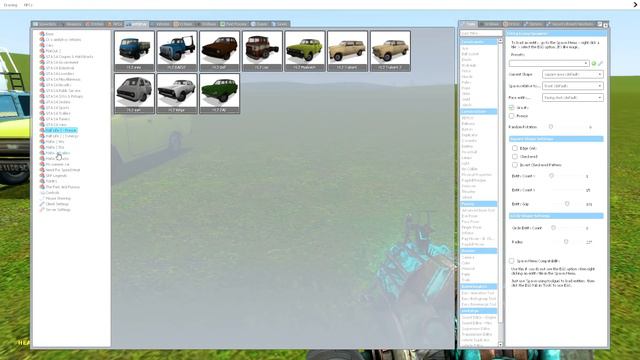The width and height of the screenshot is (640, 360).
Task: Spawn the grey HL2 van
Action: 134,93
